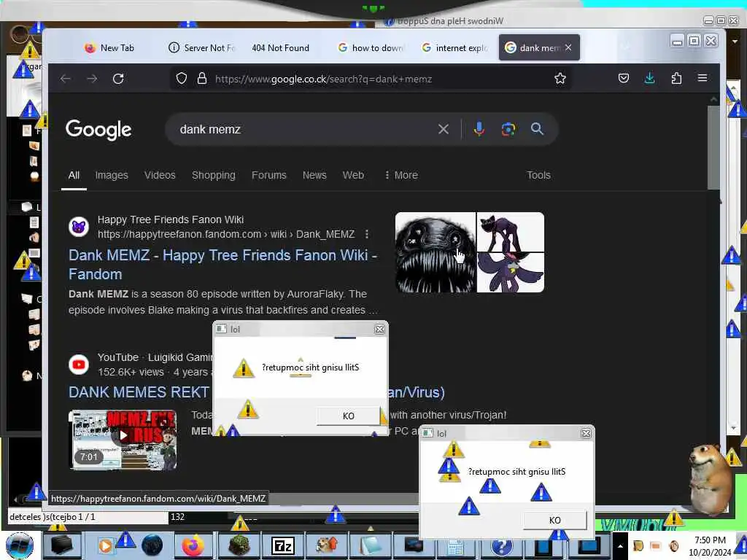The image size is (747, 560).
Task: Click the padlock site info icon
Action: [x=202, y=78]
